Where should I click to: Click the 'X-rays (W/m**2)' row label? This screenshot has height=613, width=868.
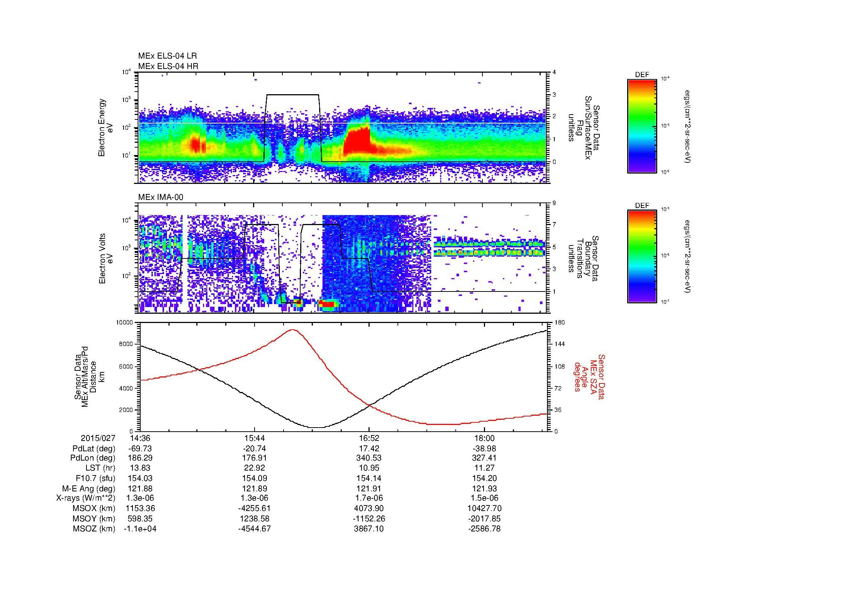coord(85,498)
